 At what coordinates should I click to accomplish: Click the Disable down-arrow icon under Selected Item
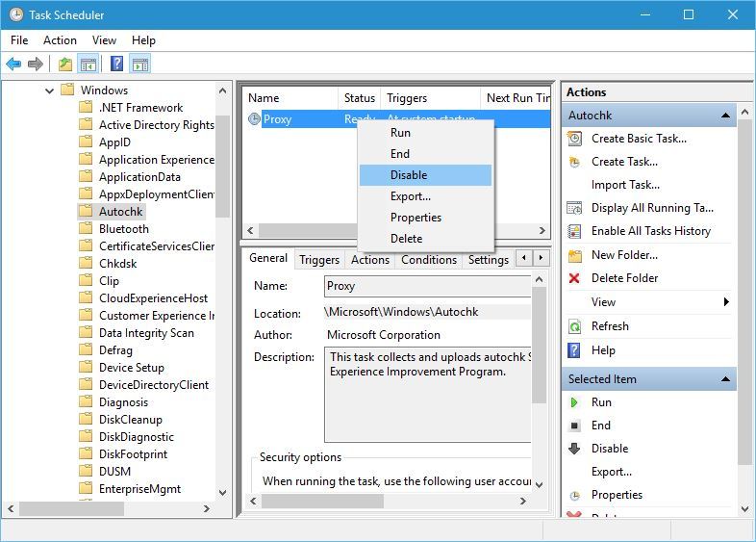coord(574,449)
